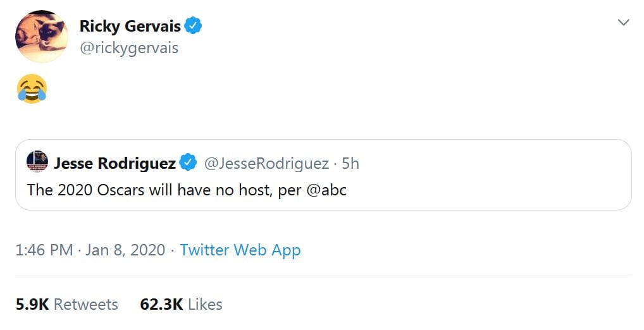The image size is (644, 330).
Task: Click the Jan 8, 2020 date
Action: point(126,250)
